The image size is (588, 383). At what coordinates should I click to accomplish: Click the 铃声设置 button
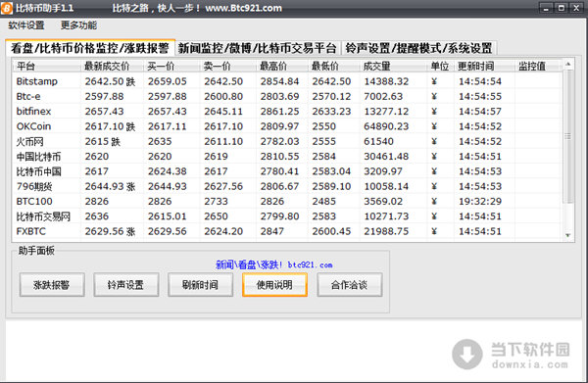click(126, 285)
